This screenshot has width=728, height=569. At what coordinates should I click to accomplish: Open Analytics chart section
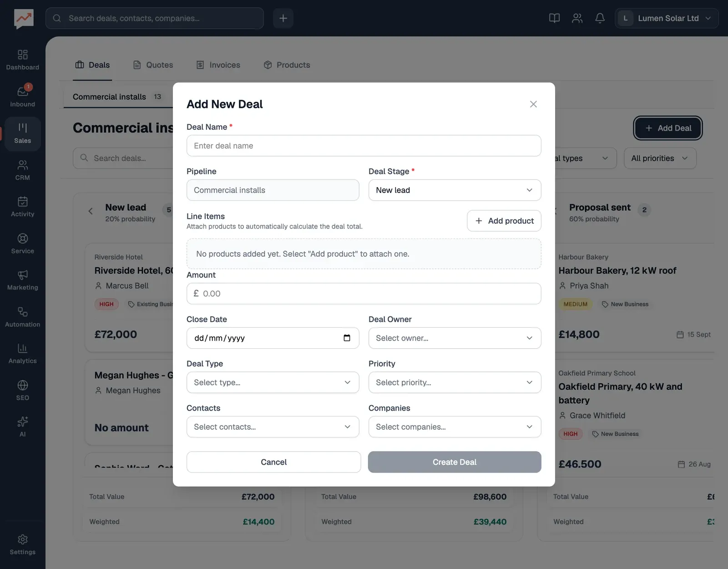coord(22,354)
